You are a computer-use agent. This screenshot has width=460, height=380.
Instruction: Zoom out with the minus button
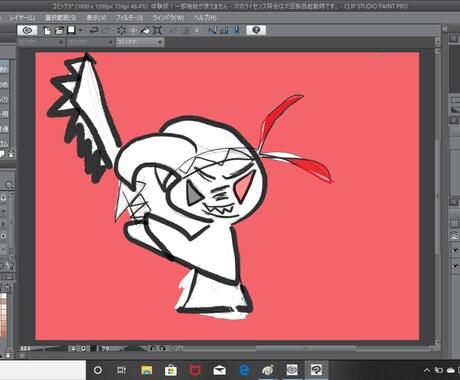click(74, 349)
